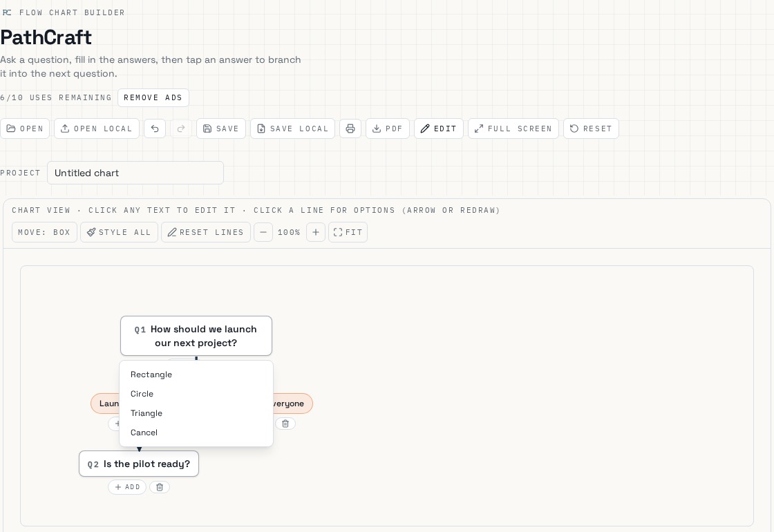The image size is (774, 532).
Task: Choose Rectangle from the shape menu
Action: pyautogui.click(x=196, y=374)
